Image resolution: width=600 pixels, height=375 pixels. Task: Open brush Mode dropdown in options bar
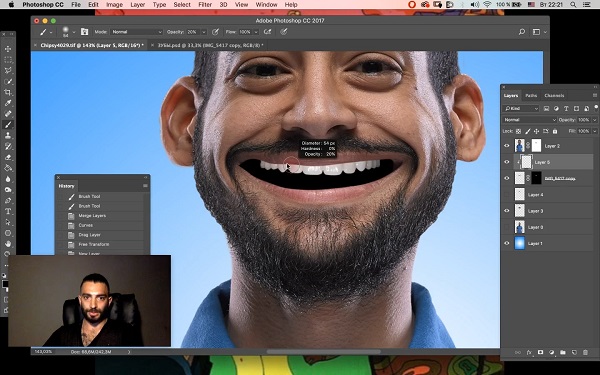click(137, 32)
